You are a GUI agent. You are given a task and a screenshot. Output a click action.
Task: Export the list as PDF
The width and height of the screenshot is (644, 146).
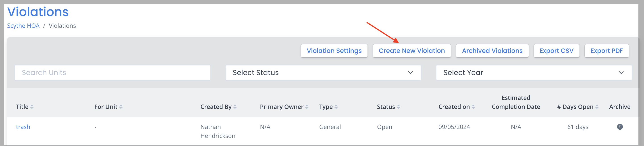[x=607, y=51]
